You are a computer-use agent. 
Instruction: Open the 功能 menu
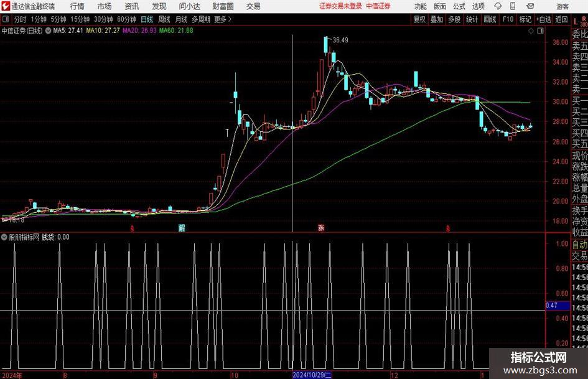pyautogui.click(x=421, y=6)
